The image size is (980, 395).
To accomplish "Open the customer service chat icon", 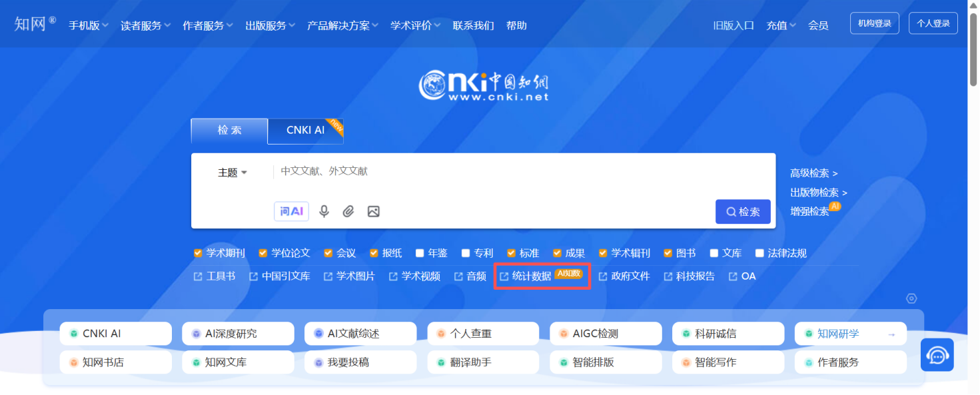I will click(x=937, y=355).
